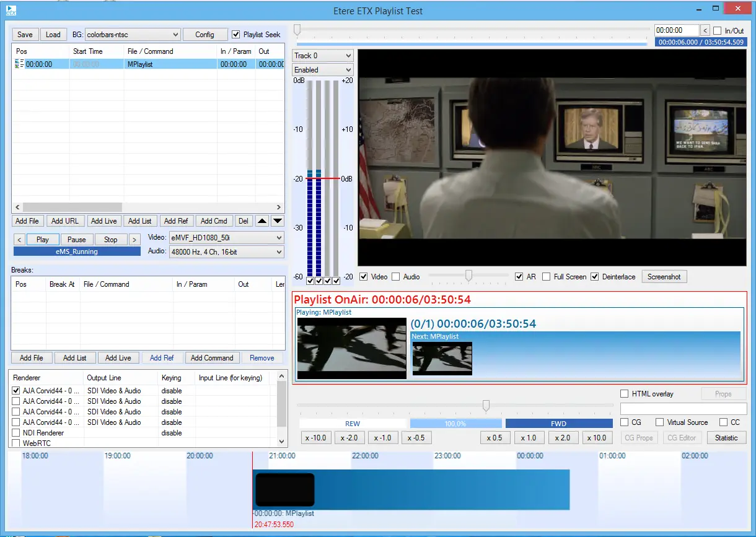The height and width of the screenshot is (537, 756).
Task: Click next item arrow right of Stop
Action: [x=134, y=240]
